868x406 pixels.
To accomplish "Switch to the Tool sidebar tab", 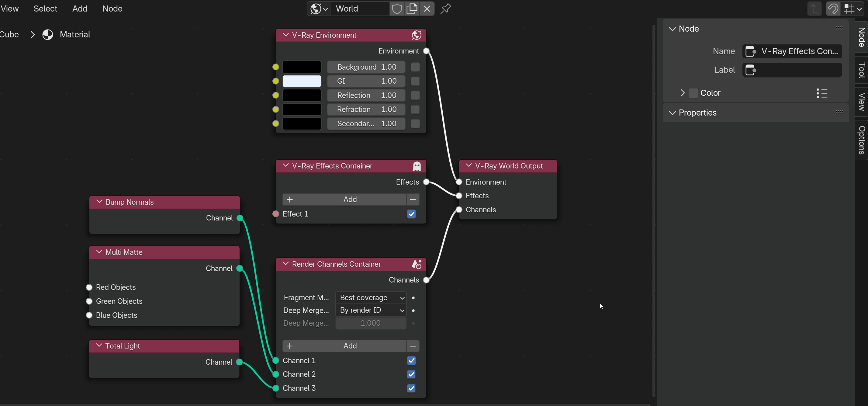I will coord(861,70).
